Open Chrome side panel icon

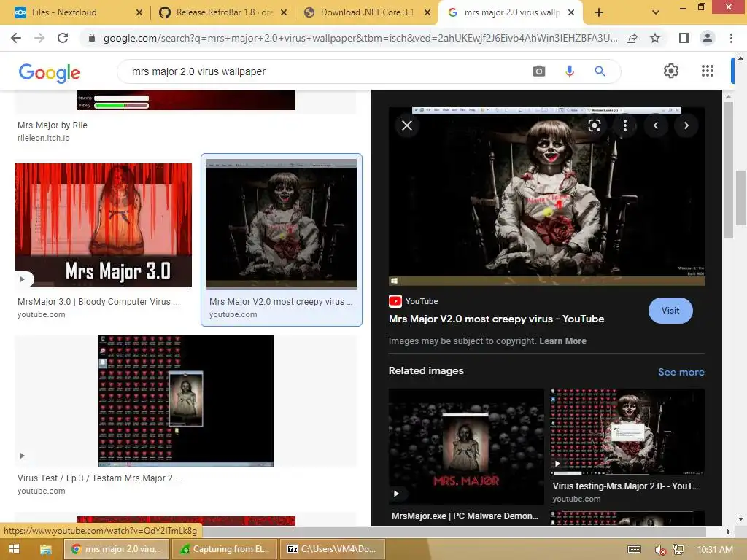coord(684,38)
